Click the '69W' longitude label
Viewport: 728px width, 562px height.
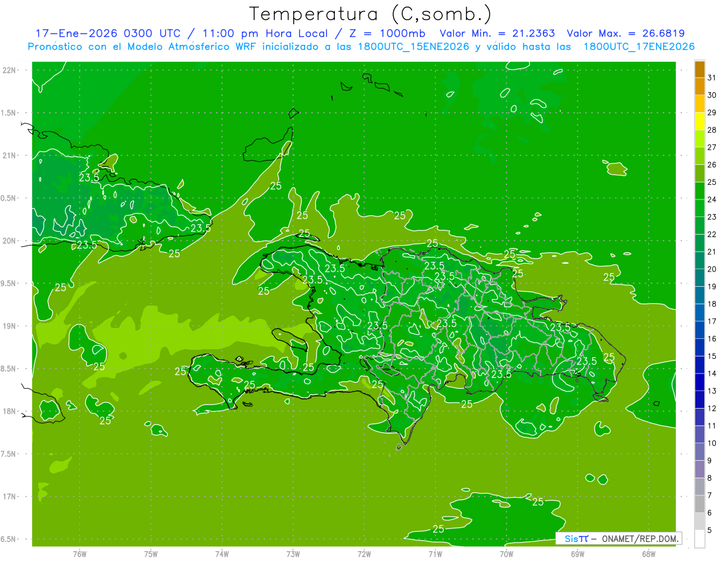(x=578, y=554)
